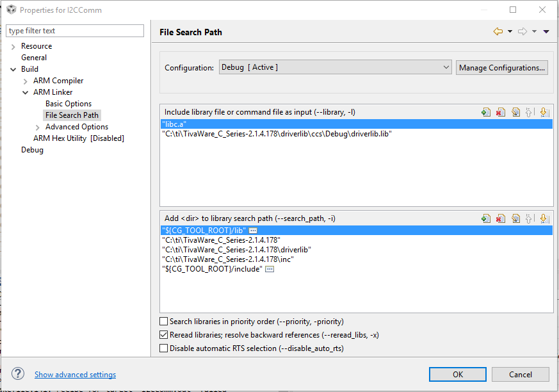The height and width of the screenshot is (392, 559).
Task: Open the Show advanced settings link
Action: pyautogui.click(x=75, y=375)
